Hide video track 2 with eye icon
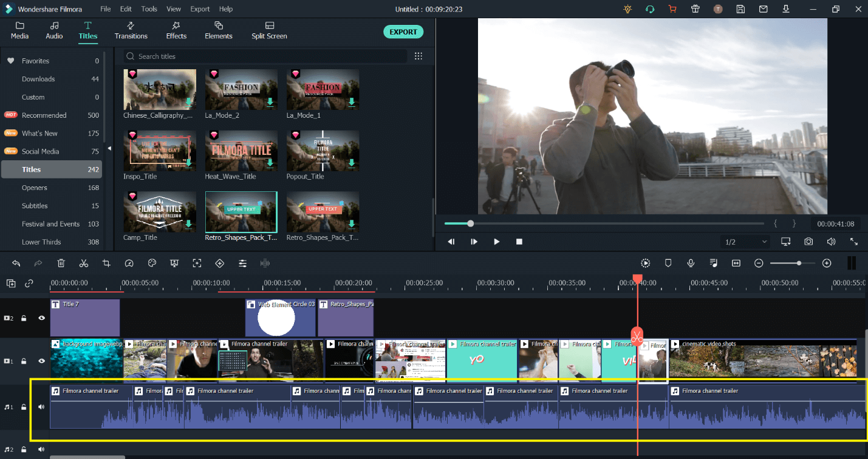The image size is (868, 459). click(41, 318)
